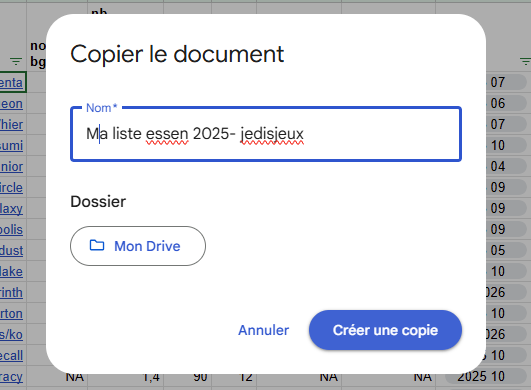The image size is (531, 390).
Task: Open the link ending in 's/ko'
Action: 12,335
